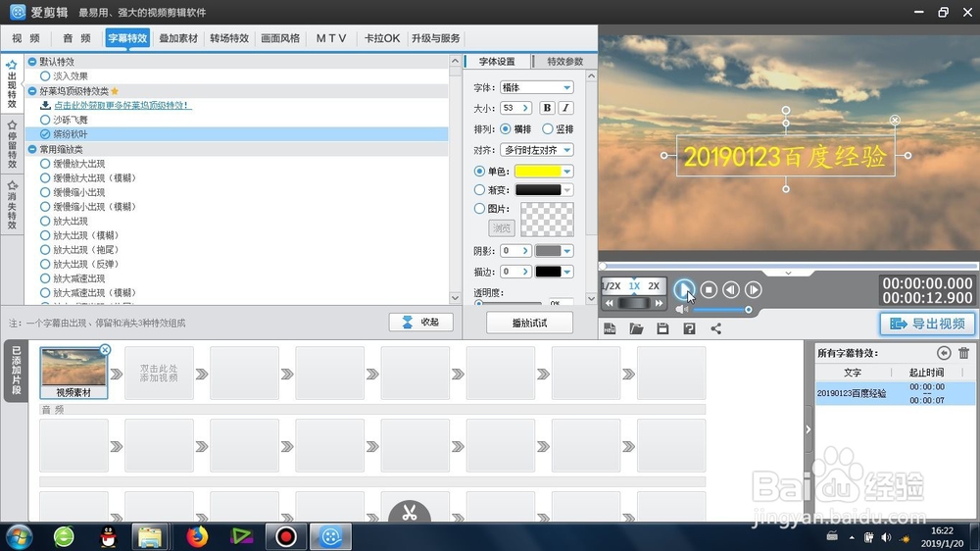980x551 pixels.
Task: Collapse the 好莱坞顶级特效类 group
Action: pyautogui.click(x=32, y=90)
